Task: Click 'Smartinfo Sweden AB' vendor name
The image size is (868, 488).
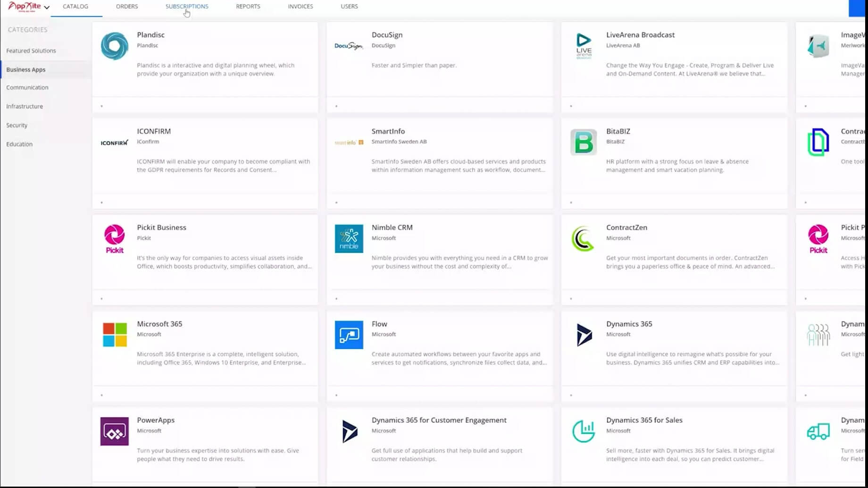Action: point(399,142)
